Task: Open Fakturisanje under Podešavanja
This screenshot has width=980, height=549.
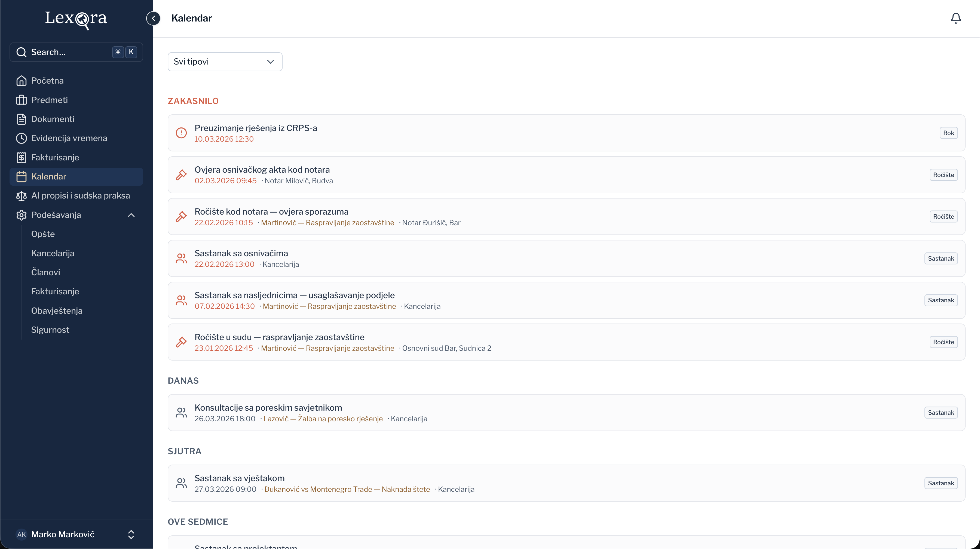Action: tap(55, 291)
